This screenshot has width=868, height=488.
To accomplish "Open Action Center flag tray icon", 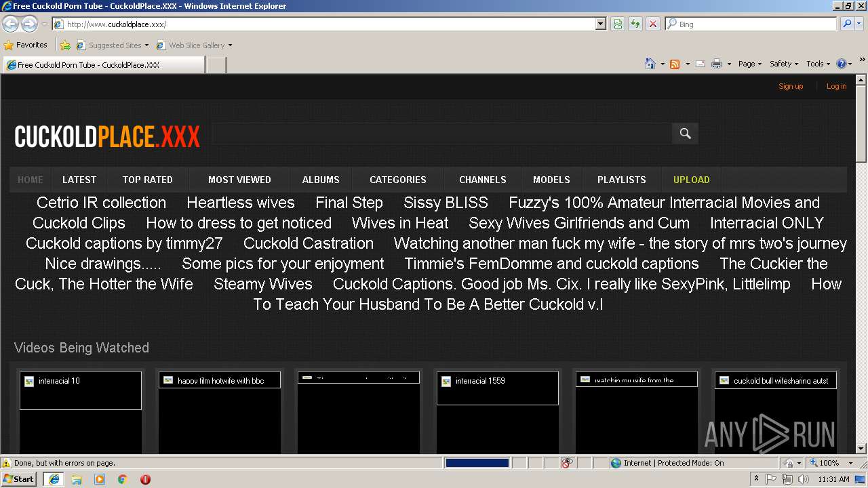I will pos(771,479).
